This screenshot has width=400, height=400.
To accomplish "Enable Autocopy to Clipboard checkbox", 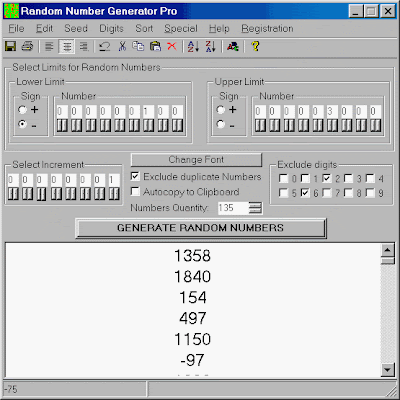I will 135,191.
